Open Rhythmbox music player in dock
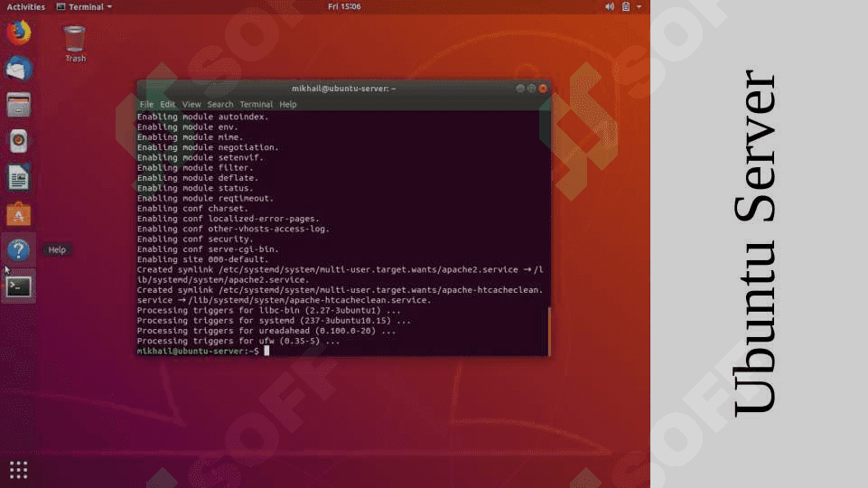Viewport: 868px width, 488px height. pos(19,141)
